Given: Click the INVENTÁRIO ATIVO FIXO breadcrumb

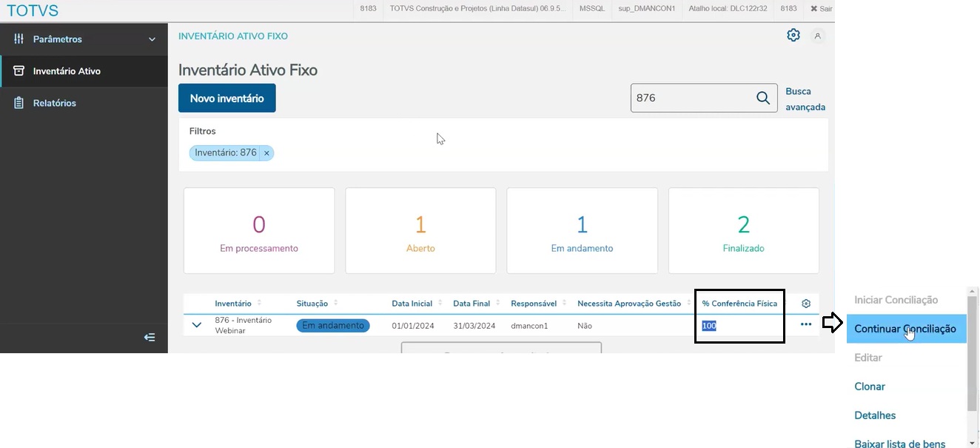Looking at the screenshot, I should click(x=233, y=36).
